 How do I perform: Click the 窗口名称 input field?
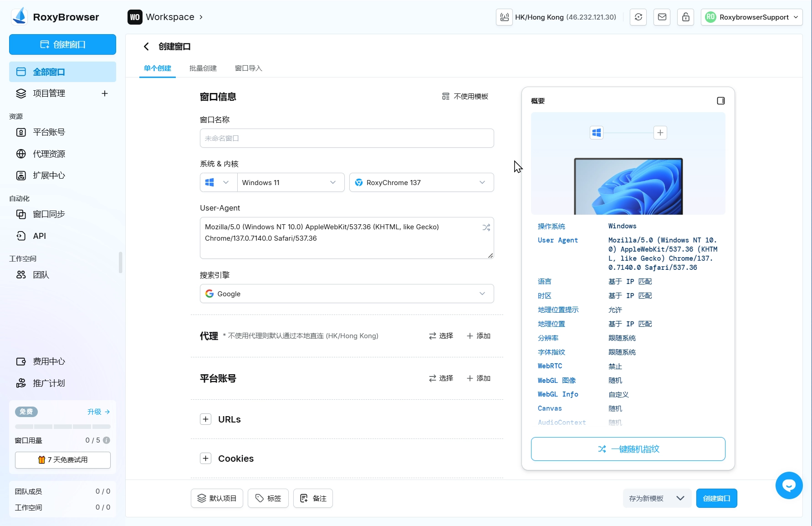[347, 138]
